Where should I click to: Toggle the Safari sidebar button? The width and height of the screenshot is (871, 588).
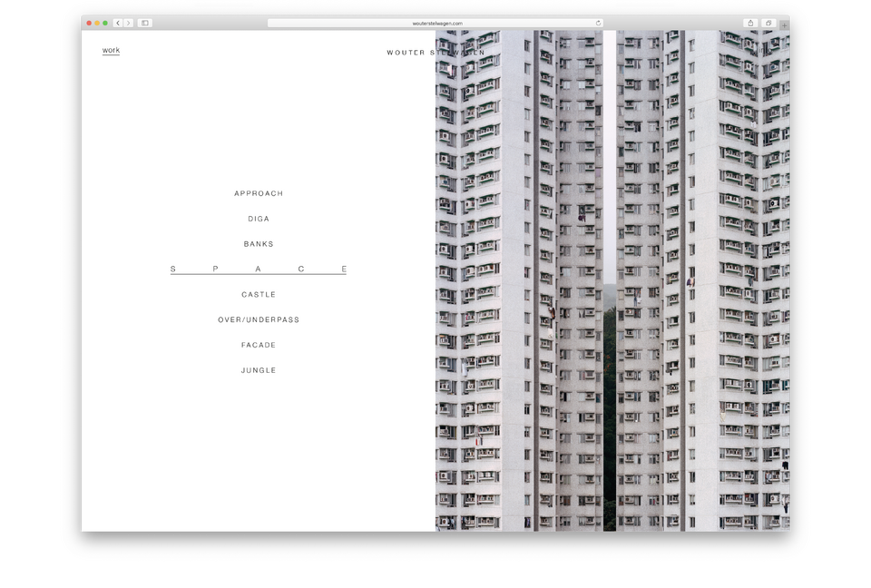click(x=144, y=23)
